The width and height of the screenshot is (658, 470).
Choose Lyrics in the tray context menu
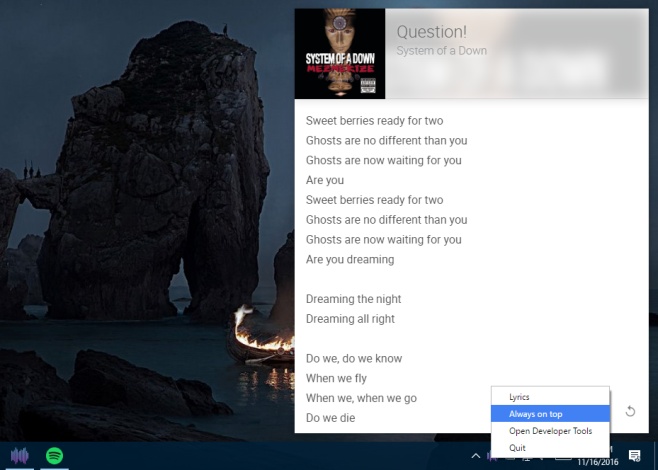click(550, 397)
